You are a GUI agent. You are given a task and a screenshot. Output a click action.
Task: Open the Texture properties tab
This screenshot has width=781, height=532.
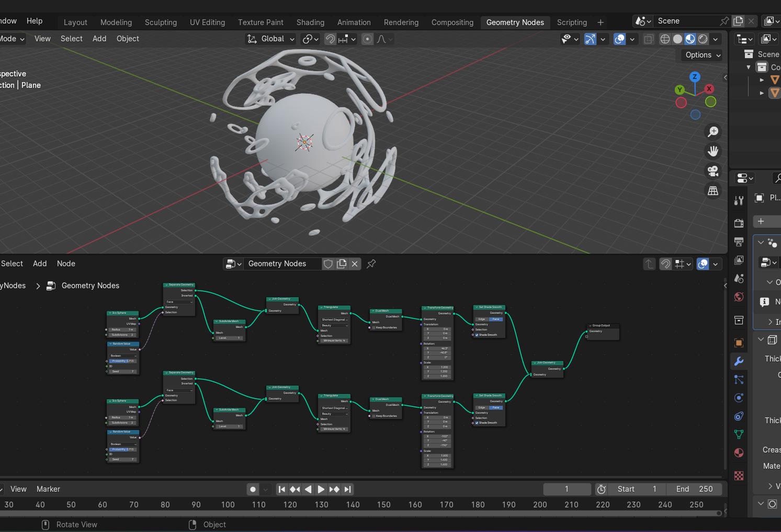(x=739, y=476)
